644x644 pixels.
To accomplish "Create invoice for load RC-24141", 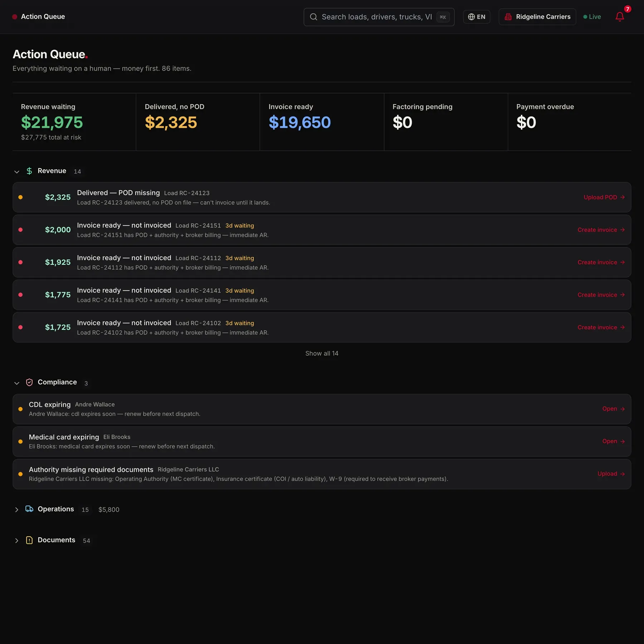I will pyautogui.click(x=601, y=295).
